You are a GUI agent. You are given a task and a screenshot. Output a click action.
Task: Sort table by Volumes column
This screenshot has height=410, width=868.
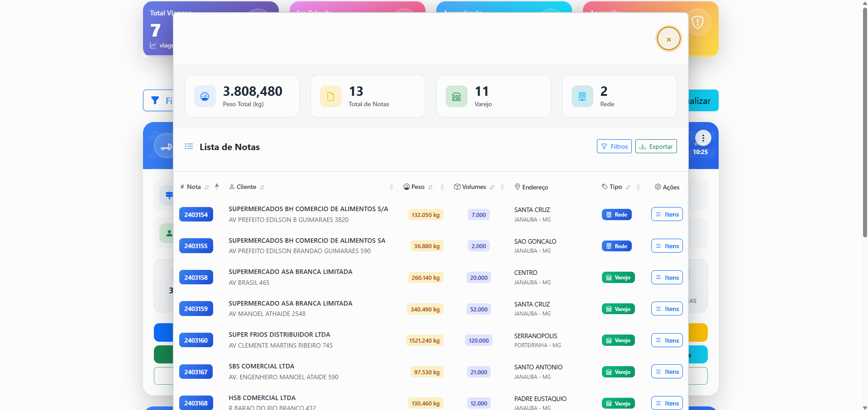[x=474, y=187]
